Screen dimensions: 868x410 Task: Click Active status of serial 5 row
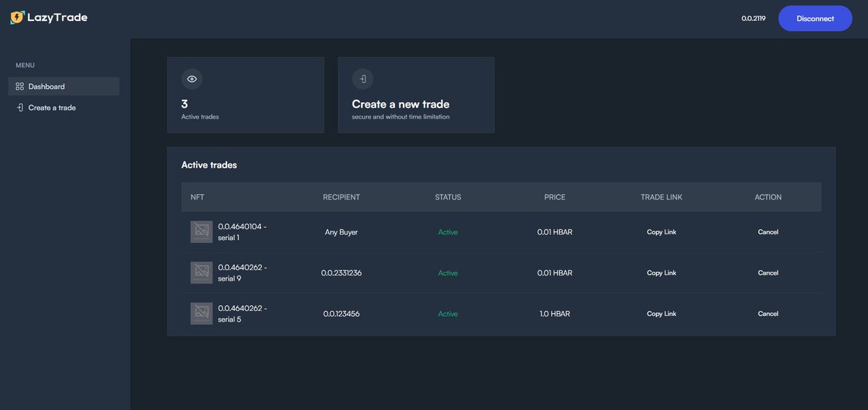point(448,314)
